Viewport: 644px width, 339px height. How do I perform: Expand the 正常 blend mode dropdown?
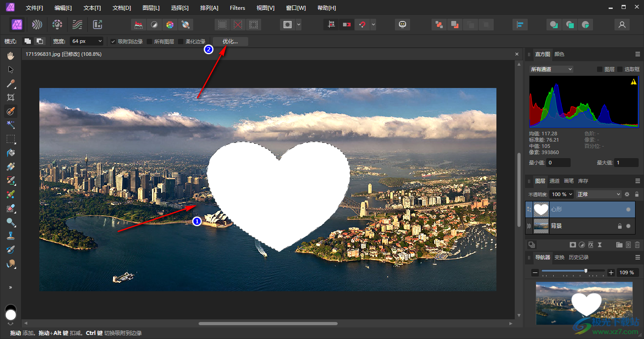[599, 194]
